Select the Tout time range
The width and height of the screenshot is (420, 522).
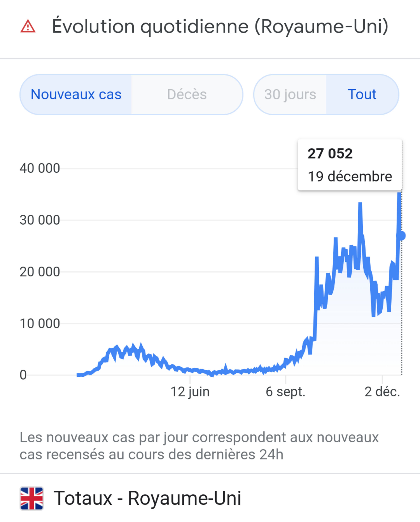tap(362, 94)
